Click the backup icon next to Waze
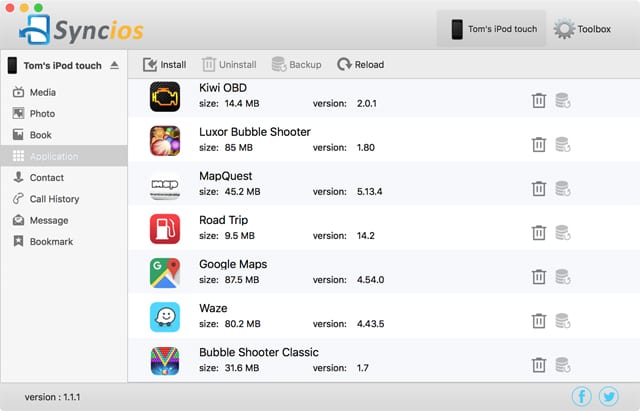640x411 pixels. tap(562, 320)
